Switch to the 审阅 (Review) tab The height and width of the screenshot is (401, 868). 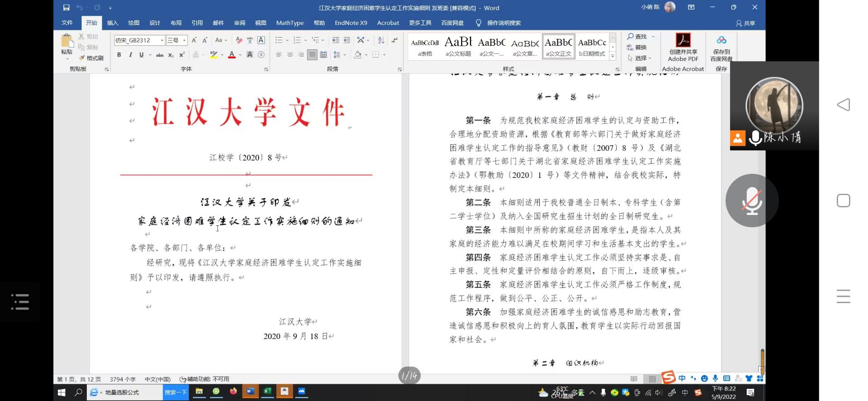(x=240, y=23)
